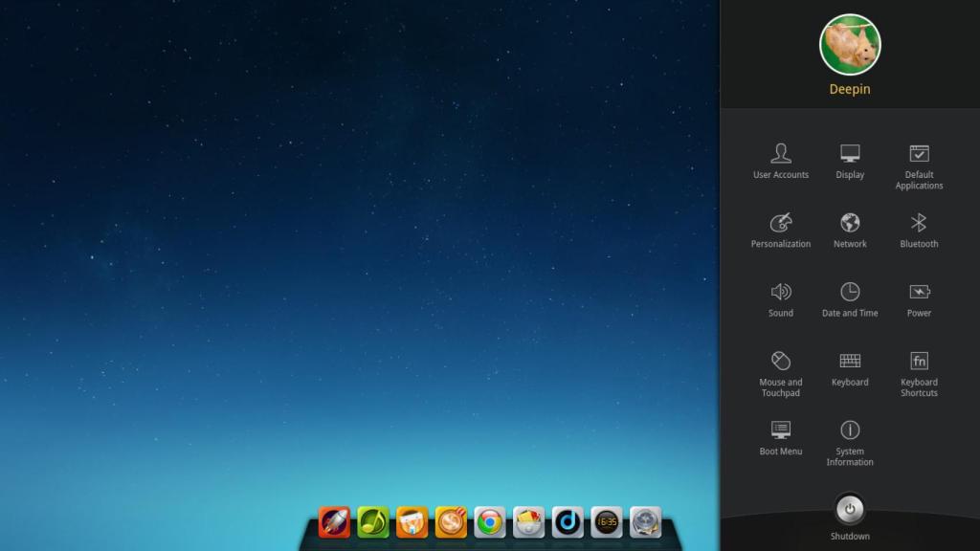
Task: Open Sound settings
Action: click(x=780, y=298)
